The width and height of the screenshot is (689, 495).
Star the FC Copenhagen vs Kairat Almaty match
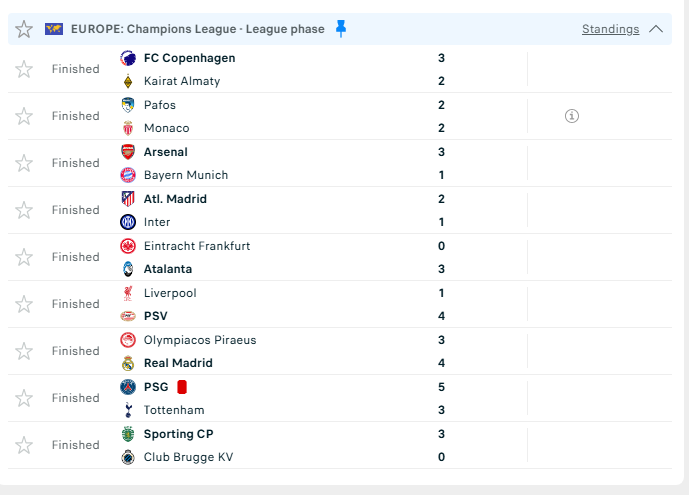(x=24, y=69)
